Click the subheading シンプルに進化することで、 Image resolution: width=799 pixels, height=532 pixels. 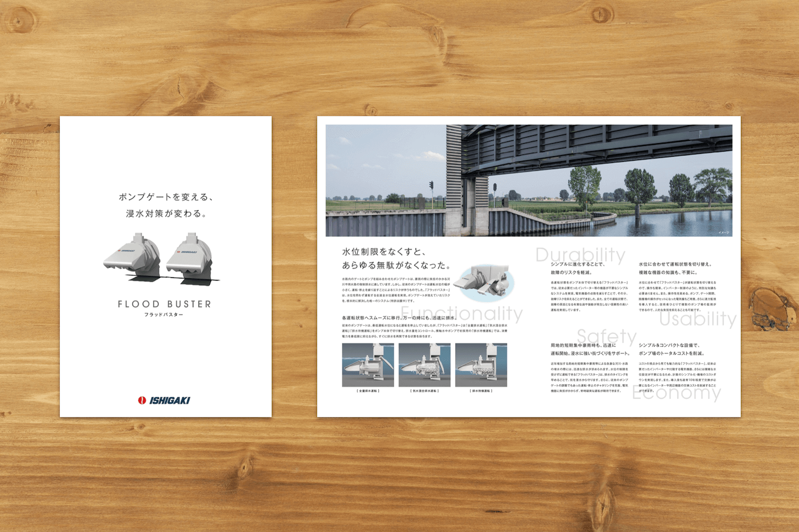[x=578, y=264]
